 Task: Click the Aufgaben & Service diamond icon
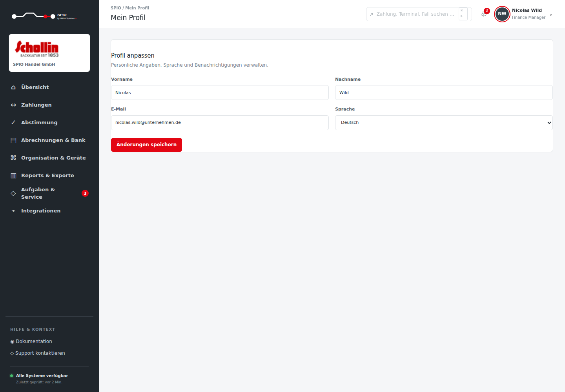(x=13, y=193)
